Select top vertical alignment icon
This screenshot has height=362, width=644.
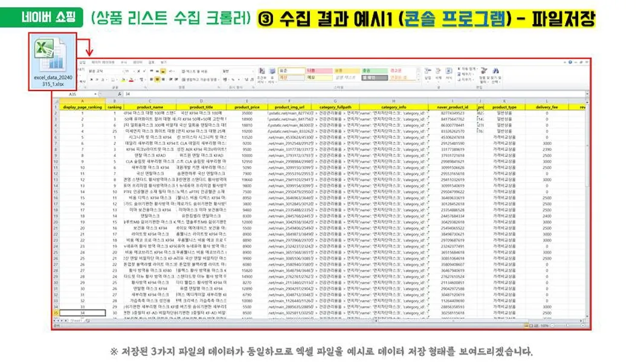click(x=151, y=71)
